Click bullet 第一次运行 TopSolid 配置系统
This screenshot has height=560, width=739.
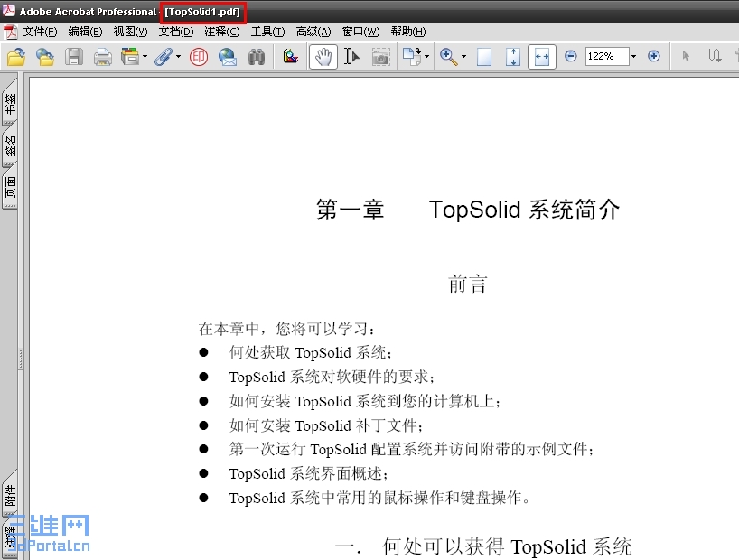point(411,449)
